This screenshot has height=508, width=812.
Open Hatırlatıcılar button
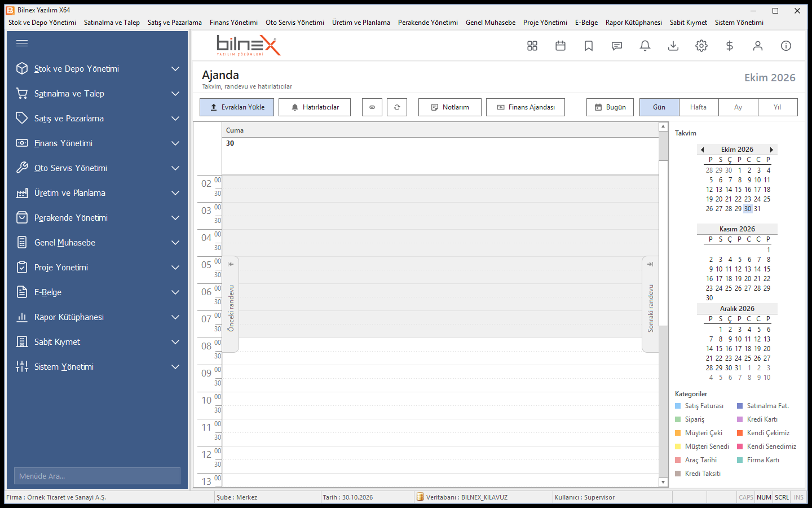tap(315, 107)
